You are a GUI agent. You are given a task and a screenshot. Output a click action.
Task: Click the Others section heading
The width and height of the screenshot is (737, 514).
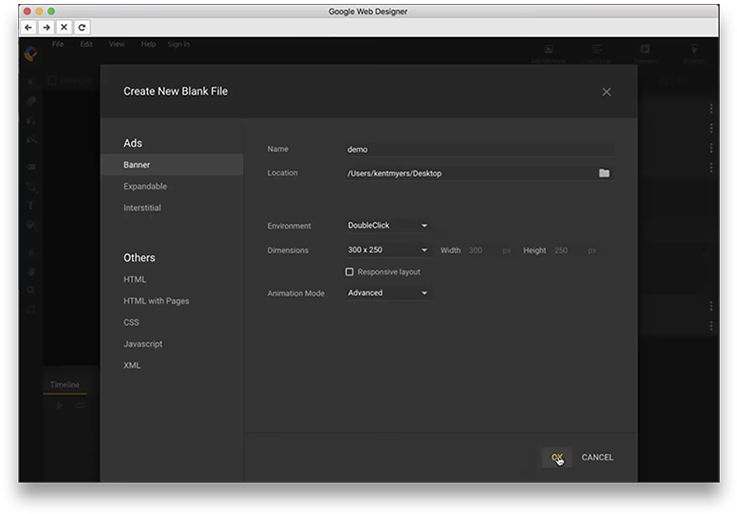coord(139,258)
